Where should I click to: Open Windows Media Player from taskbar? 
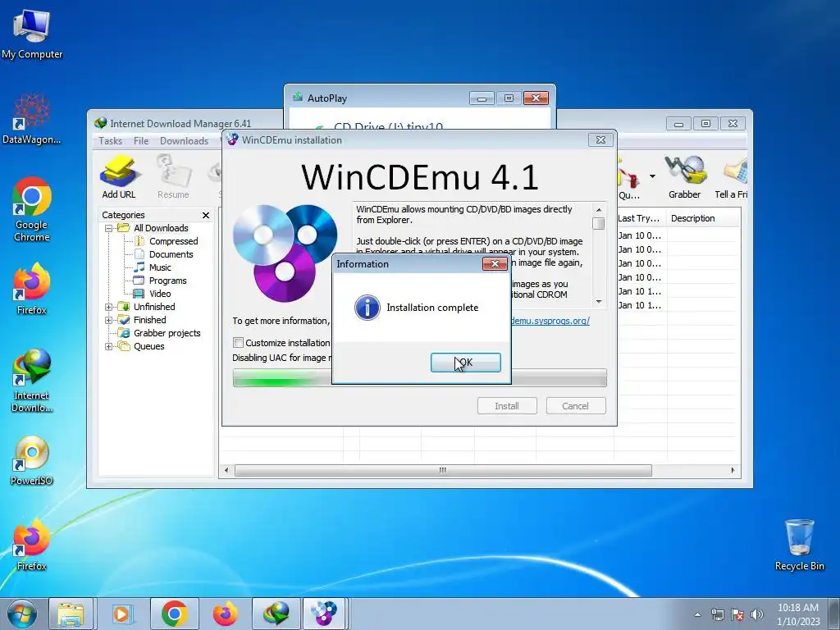[x=122, y=614]
